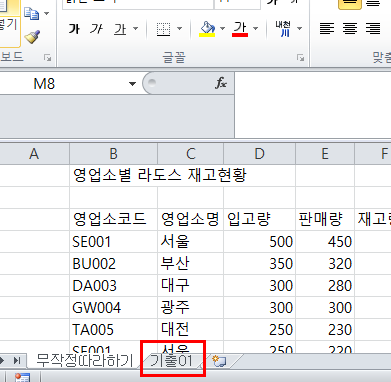The height and width of the screenshot is (382, 391).
Task: Select cell containing GW004
Action: coord(113,307)
